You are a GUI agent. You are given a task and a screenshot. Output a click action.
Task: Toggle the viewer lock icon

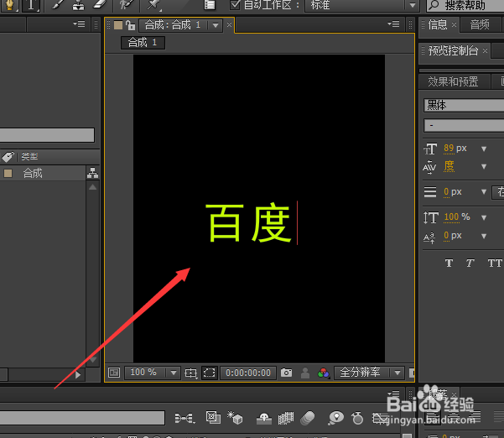coord(130,25)
